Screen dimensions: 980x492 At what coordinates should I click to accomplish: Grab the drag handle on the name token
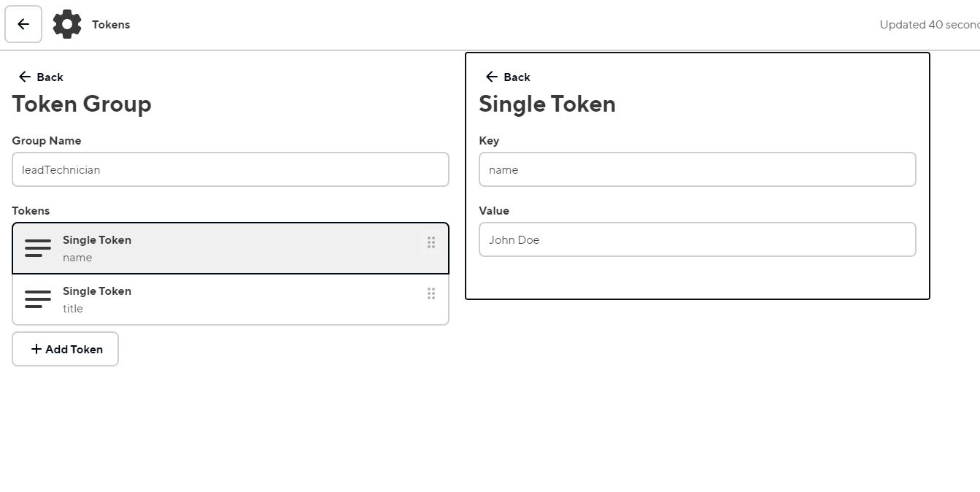(431, 242)
